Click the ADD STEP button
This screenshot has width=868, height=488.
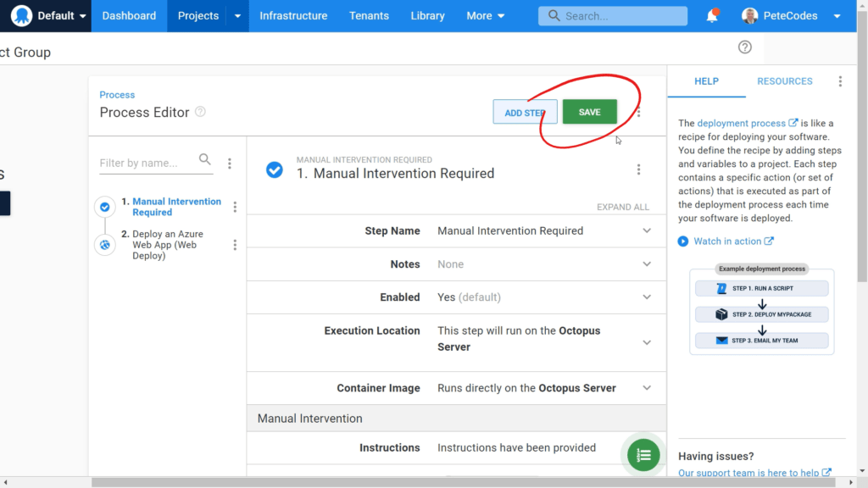point(525,113)
